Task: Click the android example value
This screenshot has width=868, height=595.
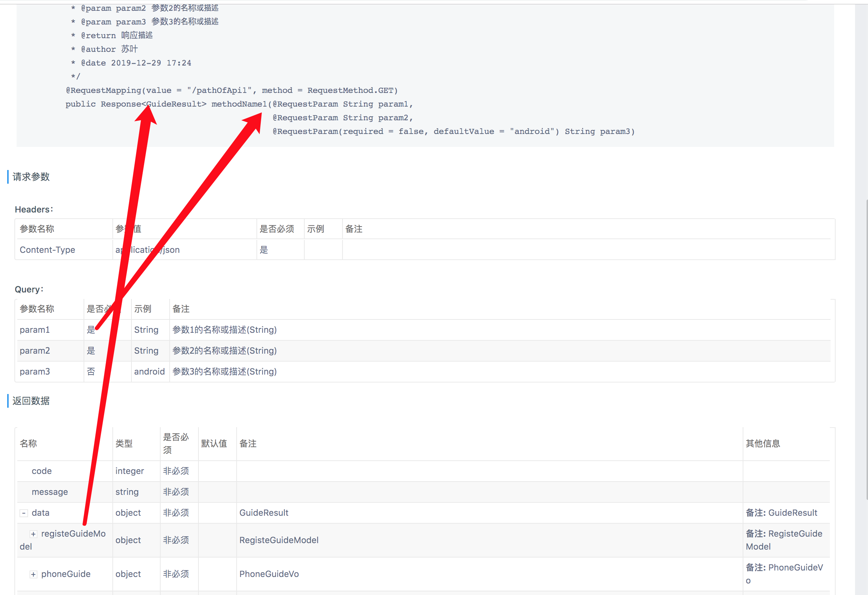Action: (x=149, y=372)
